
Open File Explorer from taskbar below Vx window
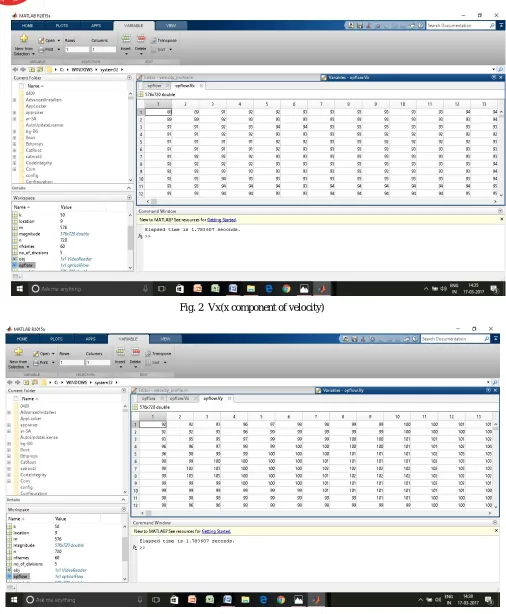[251, 289]
